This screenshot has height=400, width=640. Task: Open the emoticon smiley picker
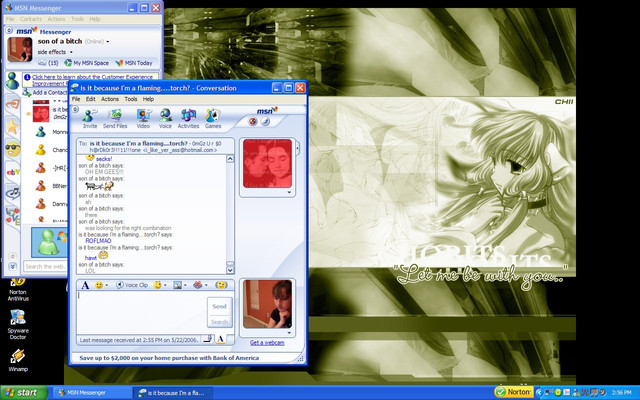[99, 285]
